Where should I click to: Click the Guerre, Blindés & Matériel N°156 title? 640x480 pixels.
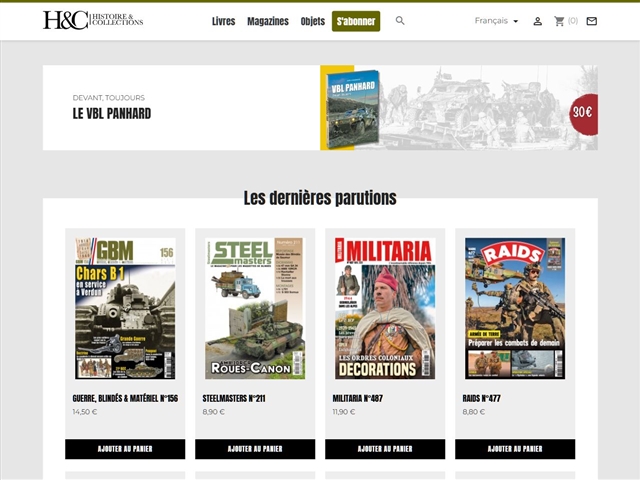coord(125,398)
